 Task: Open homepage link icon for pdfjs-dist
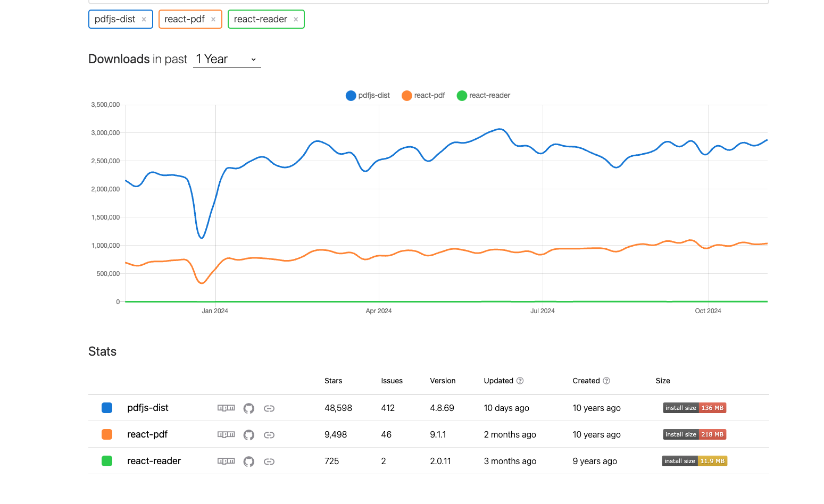[269, 408]
